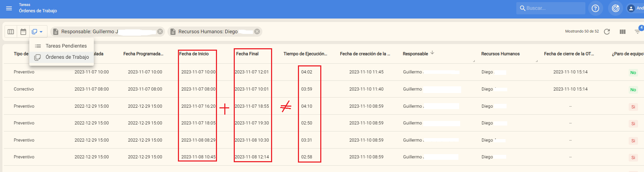This screenshot has width=644, height=172.
Task: Remove the Recursos Humanos: Diego filter chip
Action: pos(257,31)
